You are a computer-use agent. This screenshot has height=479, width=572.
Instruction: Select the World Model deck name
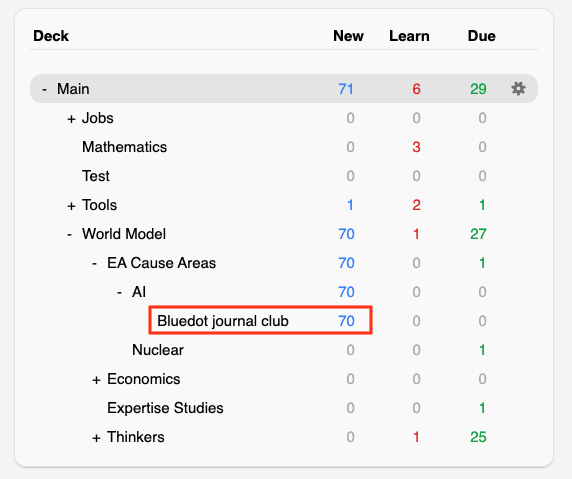(124, 234)
